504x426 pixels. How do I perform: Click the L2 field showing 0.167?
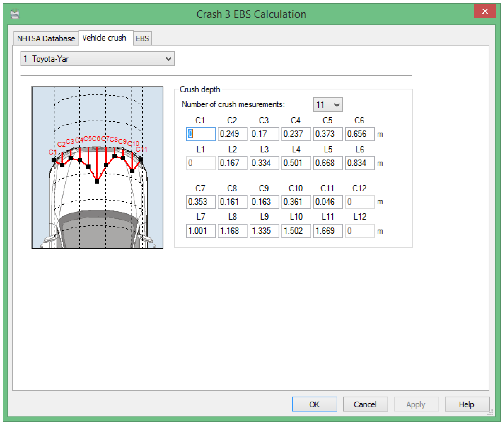[x=232, y=163]
